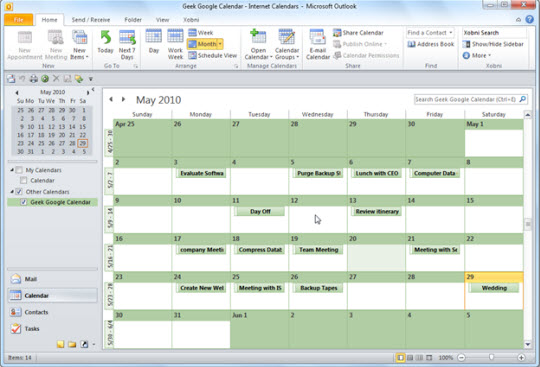This screenshot has width=540, height=367.
Task: Uncheck Geek Google Calendar checkbox
Action: (23, 202)
